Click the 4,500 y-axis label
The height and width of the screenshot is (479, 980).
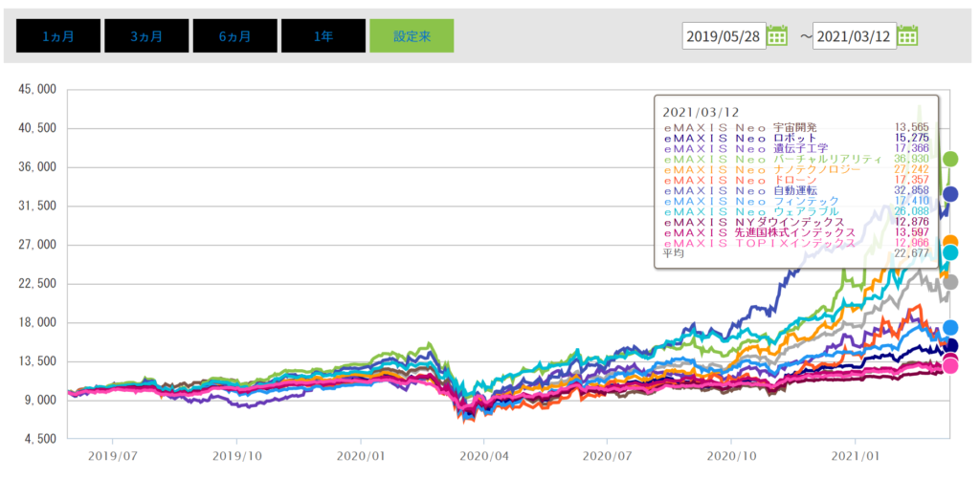38,439
